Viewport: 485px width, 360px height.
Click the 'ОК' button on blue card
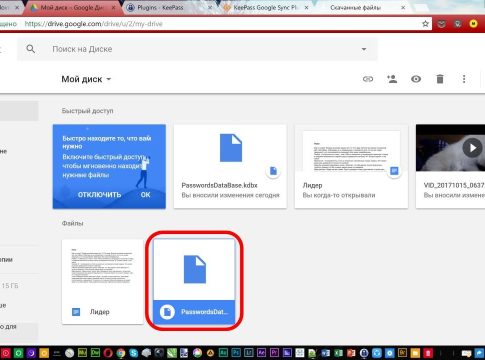pyautogui.click(x=145, y=195)
